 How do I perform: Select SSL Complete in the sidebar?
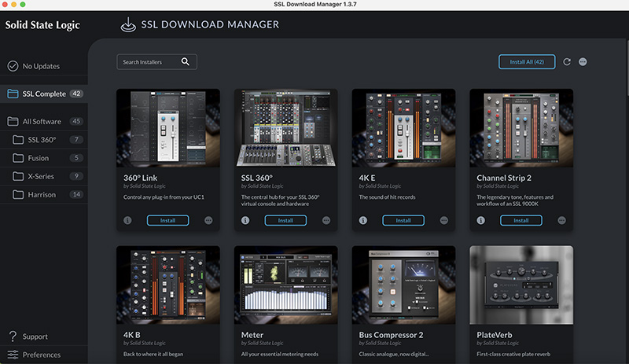click(44, 94)
